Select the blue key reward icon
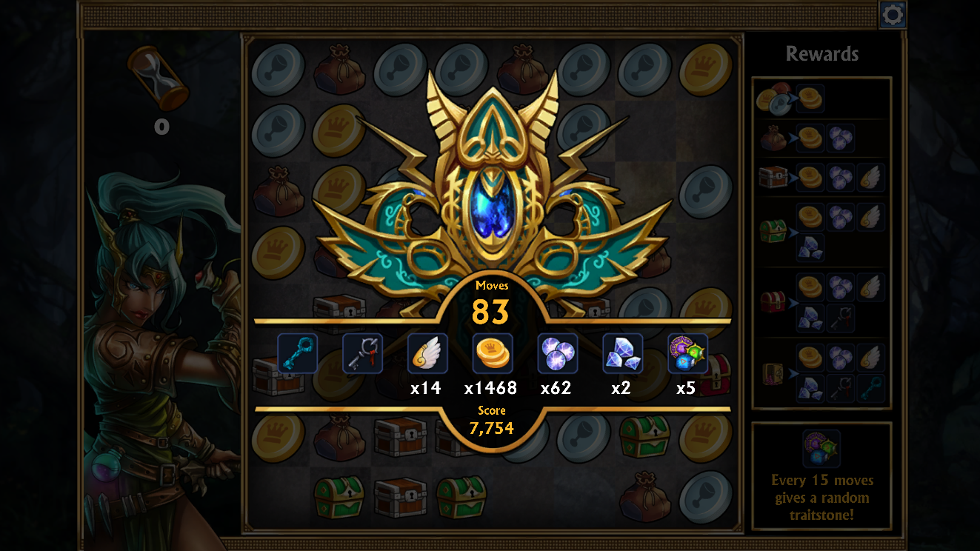The image size is (980, 551). (298, 353)
